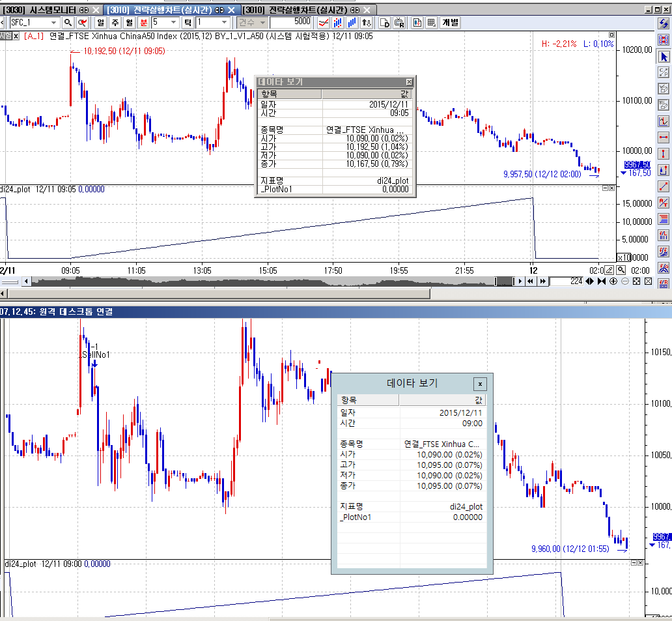The image size is (672, 621).
Task: Click the zoom-in plus icon below the chart
Action: pyautogui.click(x=613, y=282)
